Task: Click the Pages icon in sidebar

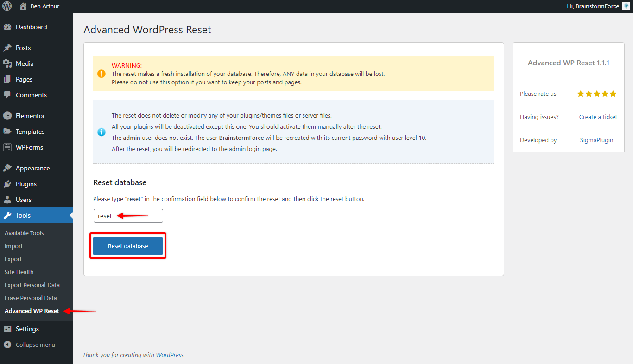Action: click(x=7, y=79)
